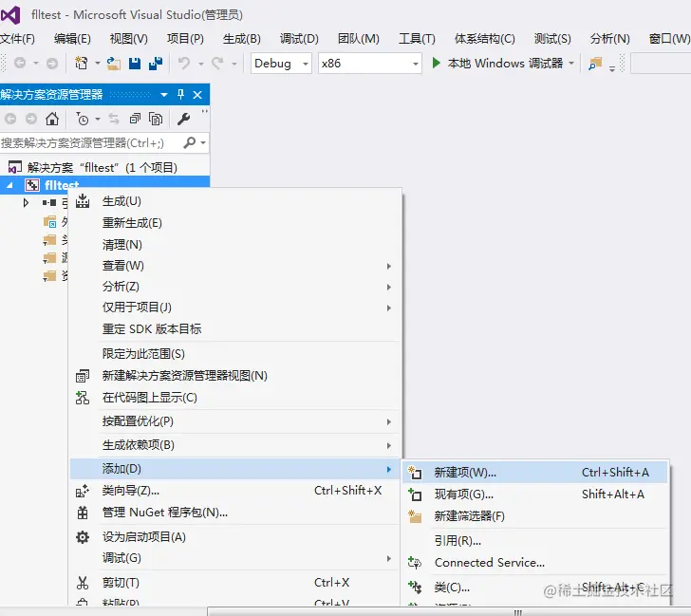
Task: Open the 生成(B) menu
Action: [x=241, y=39]
